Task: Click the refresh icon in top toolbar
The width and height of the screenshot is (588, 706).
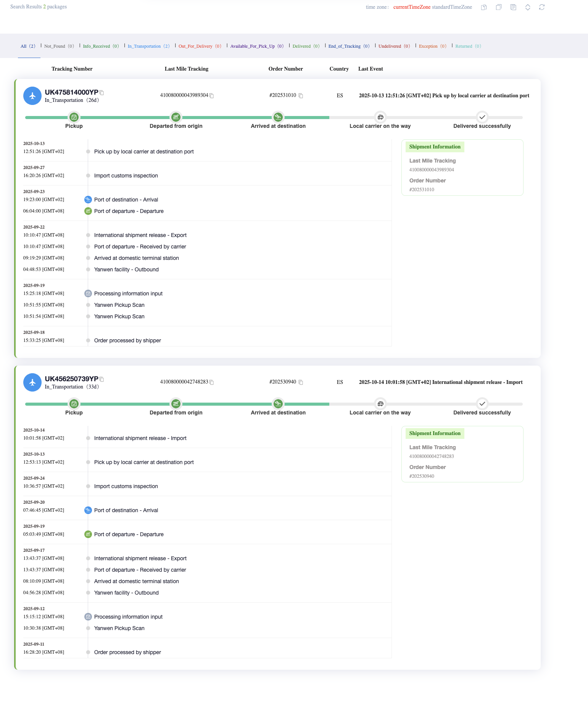Action: pos(541,7)
